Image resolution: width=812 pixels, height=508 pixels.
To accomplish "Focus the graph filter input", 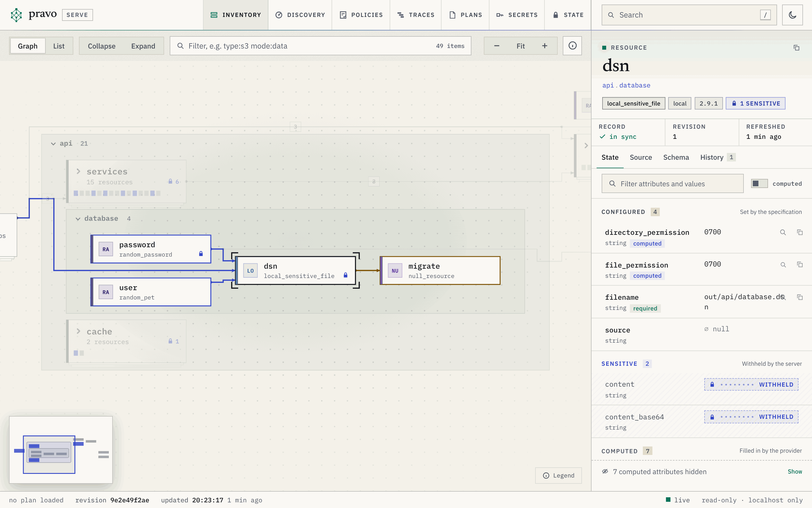I will tap(321, 46).
